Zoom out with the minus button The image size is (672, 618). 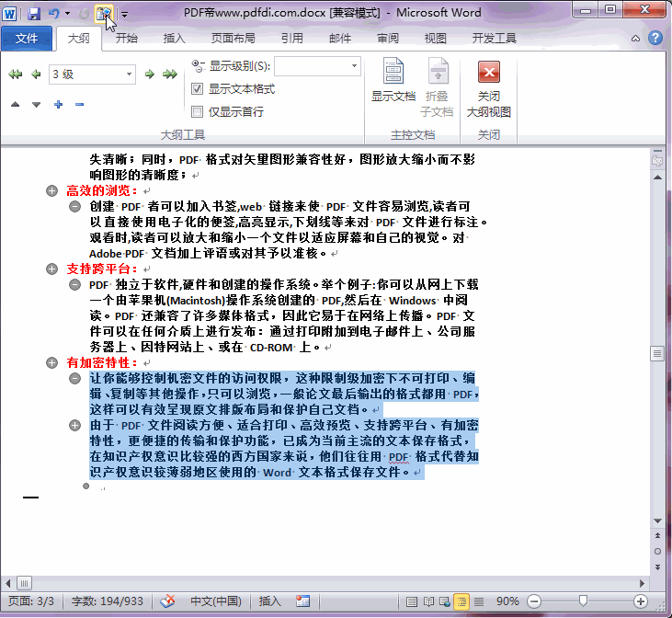pyautogui.click(x=534, y=601)
